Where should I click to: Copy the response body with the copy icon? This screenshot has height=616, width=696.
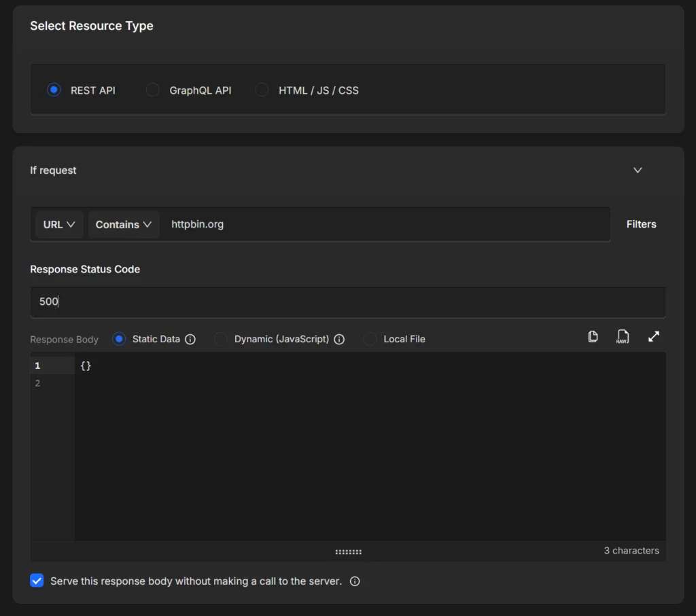593,337
